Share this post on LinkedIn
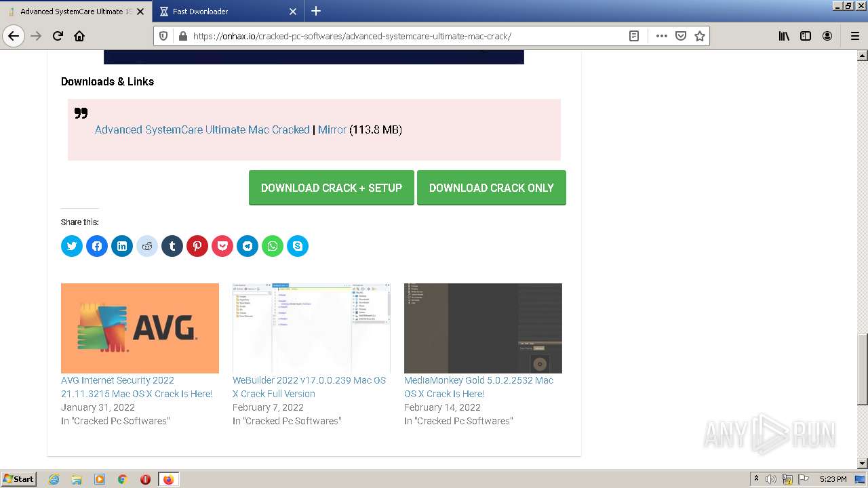 (x=122, y=246)
